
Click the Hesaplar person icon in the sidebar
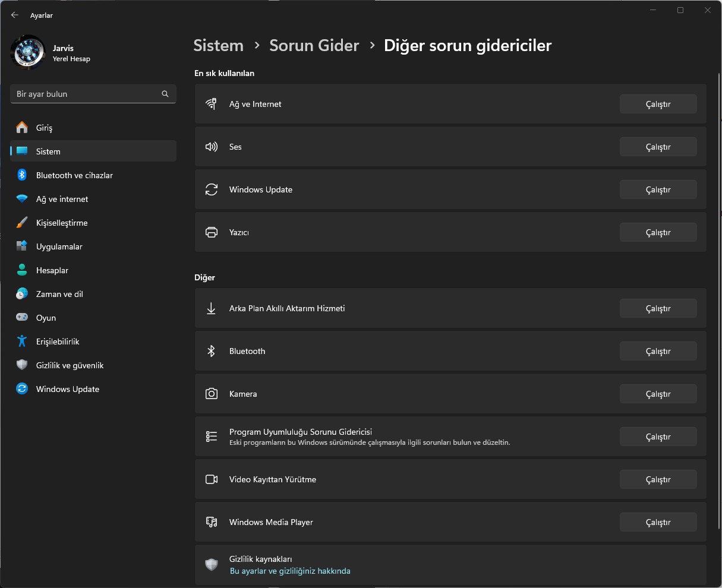point(22,270)
